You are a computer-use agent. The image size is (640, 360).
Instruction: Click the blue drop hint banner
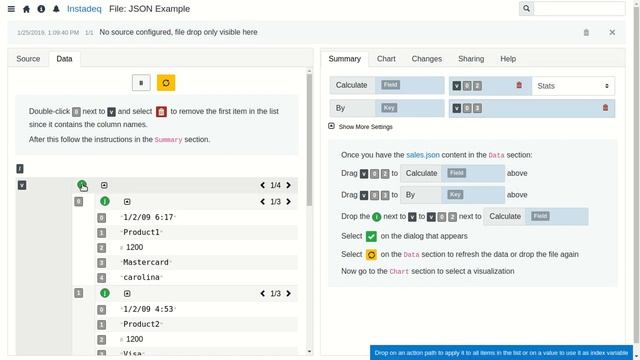pyautogui.click(x=501, y=353)
